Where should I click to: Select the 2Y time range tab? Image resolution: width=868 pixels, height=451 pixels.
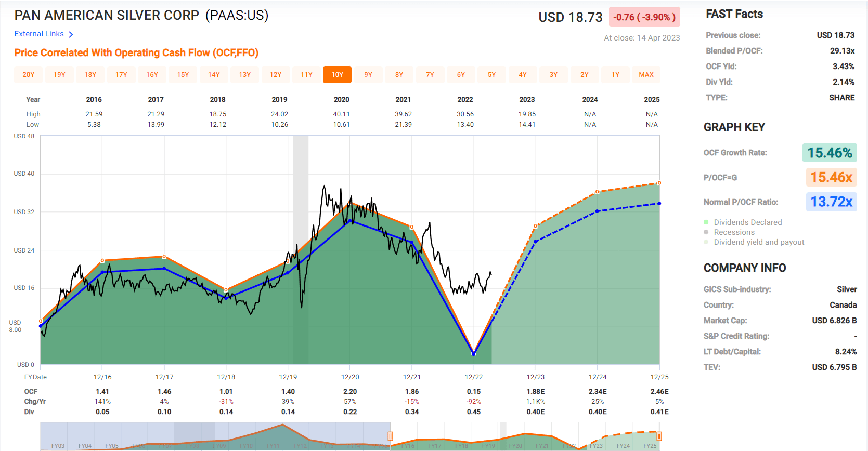[x=585, y=75]
